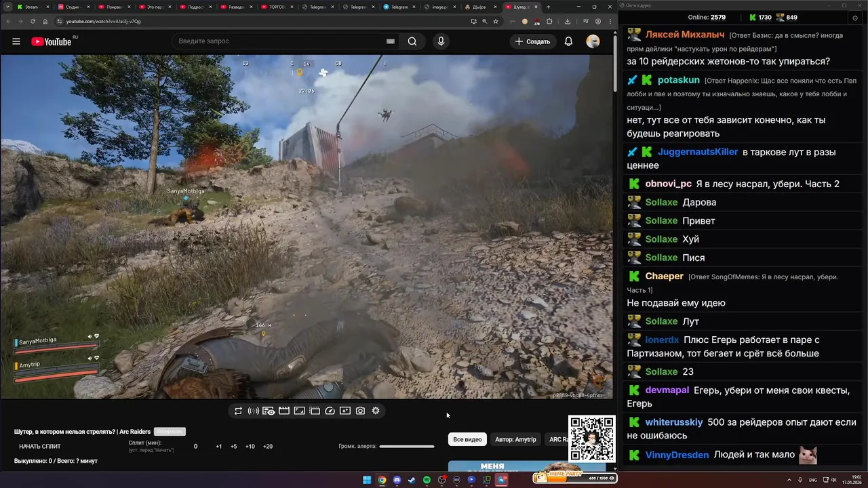This screenshot has width=868, height=488.
Task: Open the Windows Start menu
Action: pos(367,480)
